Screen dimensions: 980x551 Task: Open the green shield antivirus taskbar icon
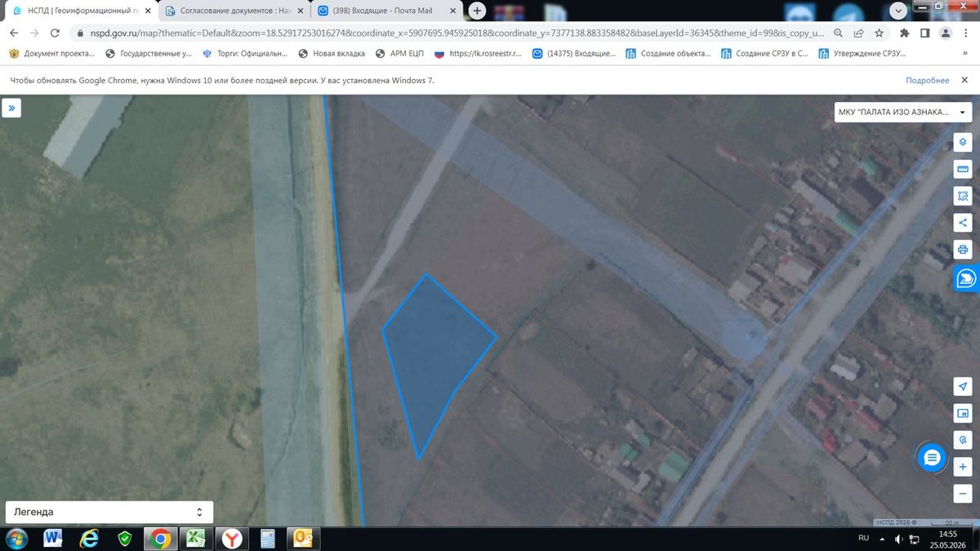(125, 539)
